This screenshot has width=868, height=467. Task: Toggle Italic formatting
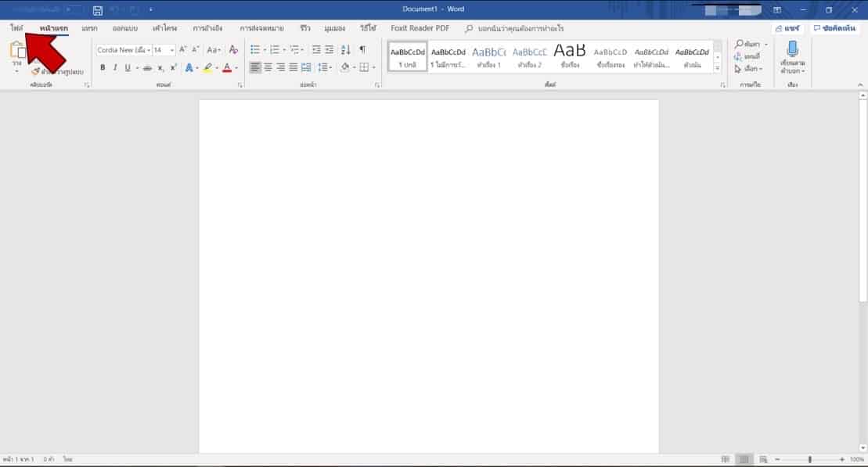pos(115,68)
